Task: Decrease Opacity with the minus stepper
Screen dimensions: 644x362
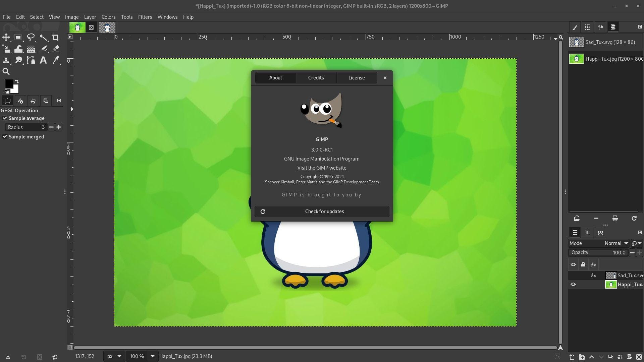Action: (632, 253)
